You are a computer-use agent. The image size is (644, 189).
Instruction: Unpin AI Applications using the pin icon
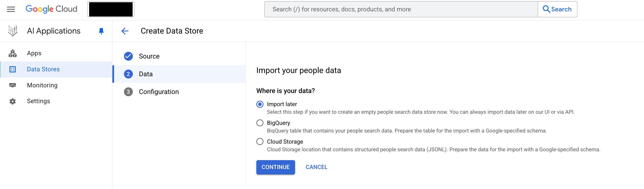point(101,31)
